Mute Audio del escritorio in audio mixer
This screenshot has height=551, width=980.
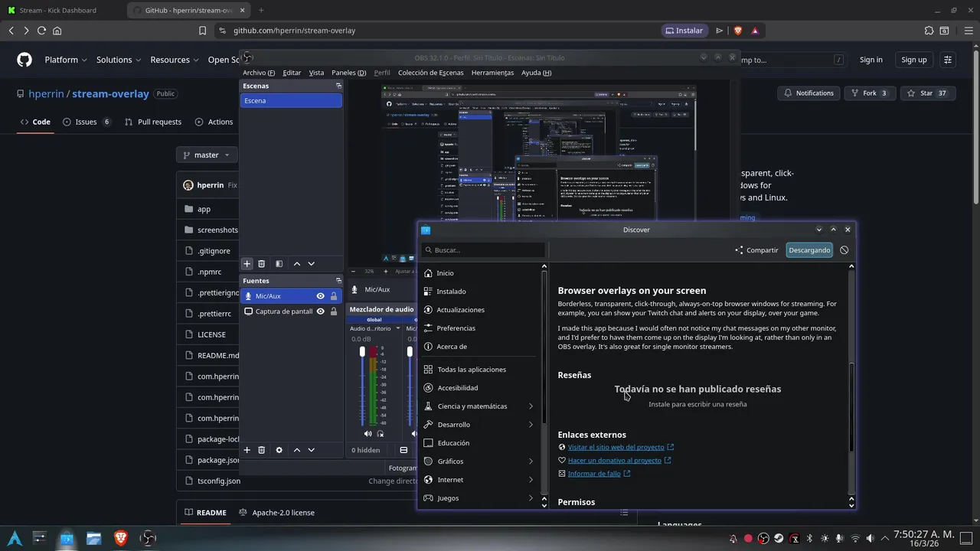coord(367,434)
